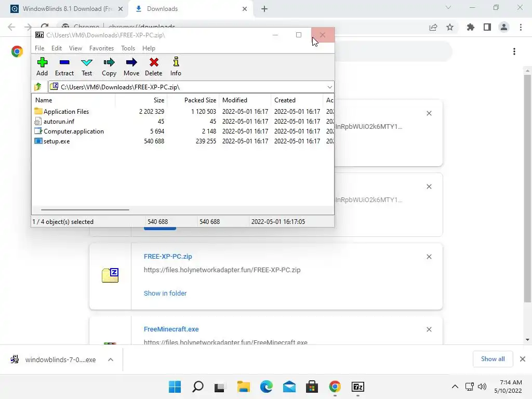Open the Windows Start menu

[x=175, y=387]
